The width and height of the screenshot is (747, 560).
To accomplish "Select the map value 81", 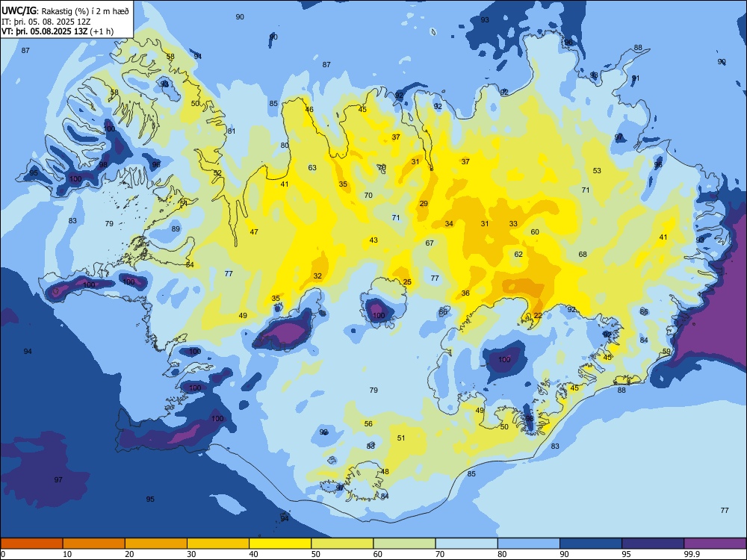I will (x=231, y=131).
